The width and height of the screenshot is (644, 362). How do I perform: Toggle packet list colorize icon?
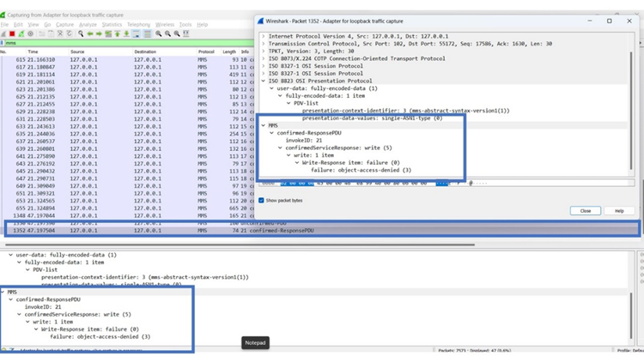[x=147, y=33]
